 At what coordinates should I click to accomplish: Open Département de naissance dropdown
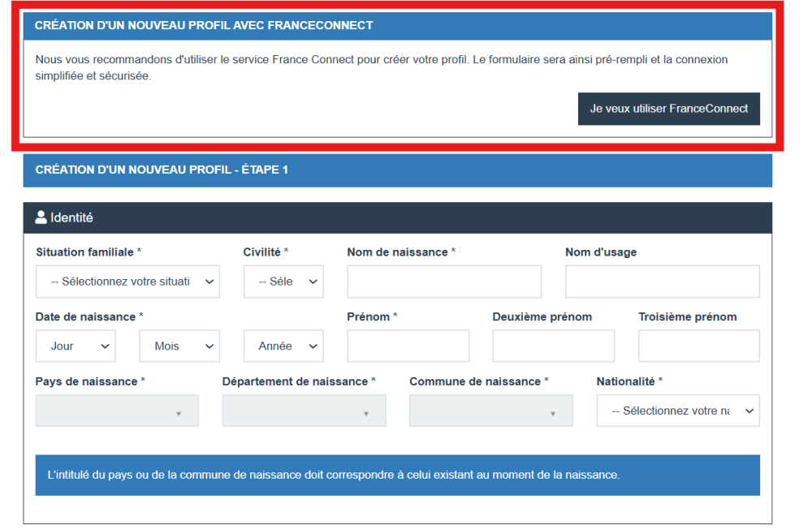304,411
